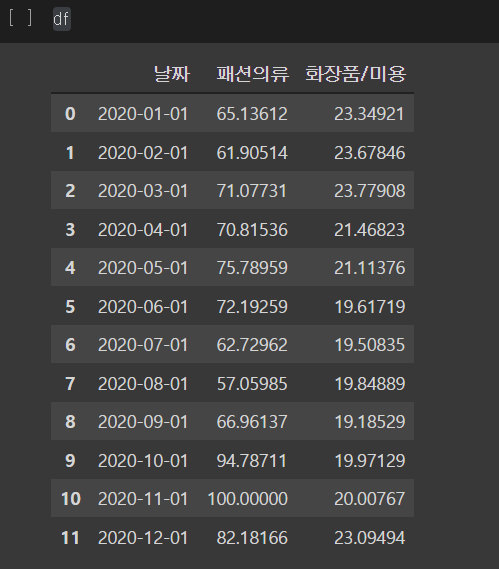Click the 날짜 column header
The height and width of the screenshot is (569, 499).
coord(172,74)
